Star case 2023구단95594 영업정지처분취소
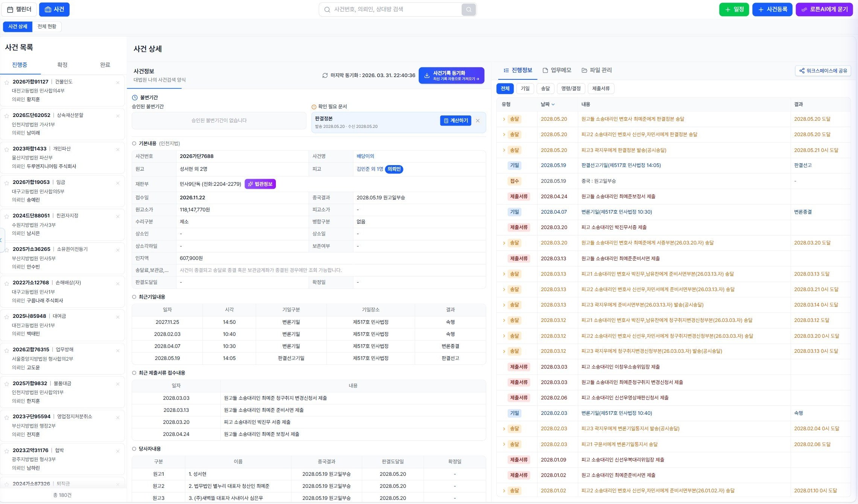This screenshot has height=504, width=858. (x=6, y=417)
